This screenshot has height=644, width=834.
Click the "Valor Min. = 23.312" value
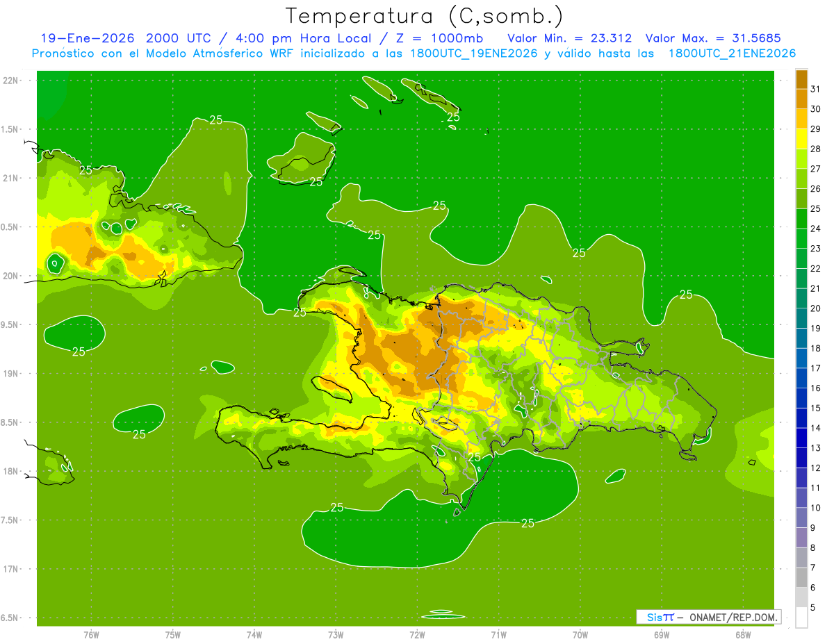[x=570, y=38]
